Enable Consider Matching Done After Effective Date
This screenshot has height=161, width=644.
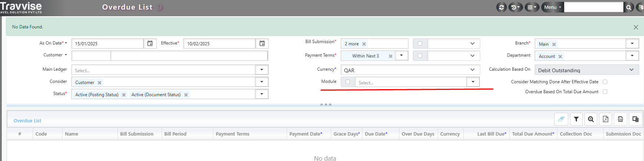(605, 82)
